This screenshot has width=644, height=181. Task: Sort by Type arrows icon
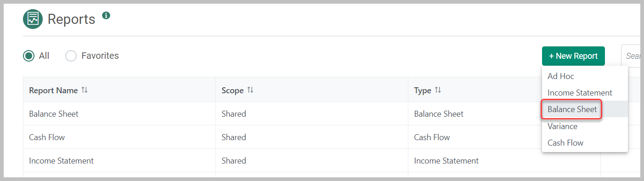438,90
